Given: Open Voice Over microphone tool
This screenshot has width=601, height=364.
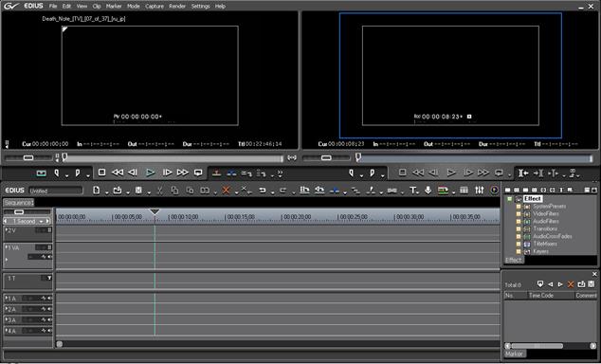Looking at the screenshot, I should 428,190.
